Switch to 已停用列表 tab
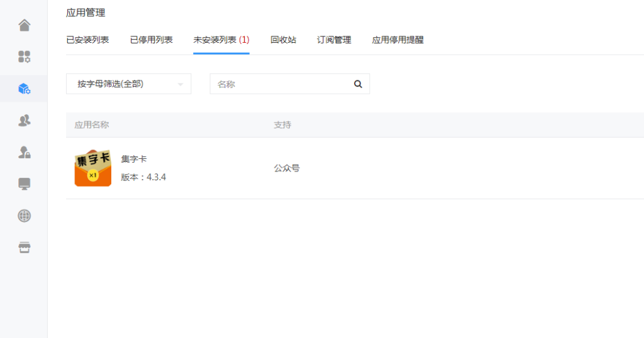 (151, 40)
